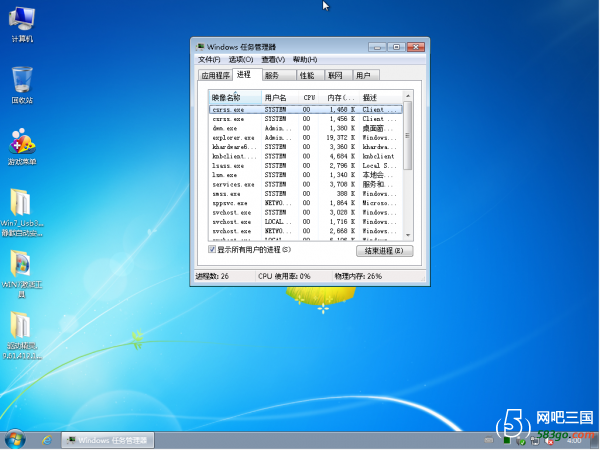
Task: Open the 查看(V) menu
Action: pos(273,60)
